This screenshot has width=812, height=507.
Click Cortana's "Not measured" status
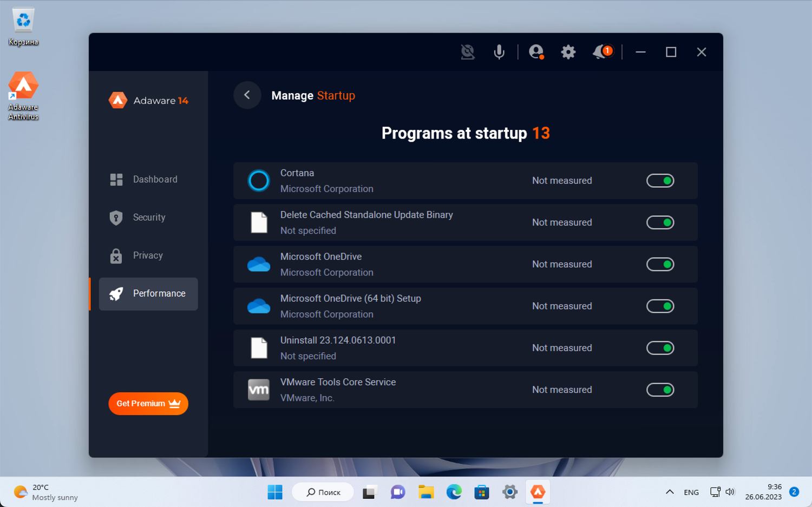[x=562, y=181]
